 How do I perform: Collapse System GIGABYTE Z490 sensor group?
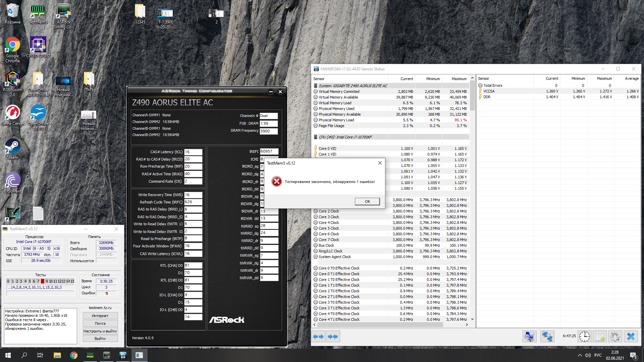tap(316, 86)
